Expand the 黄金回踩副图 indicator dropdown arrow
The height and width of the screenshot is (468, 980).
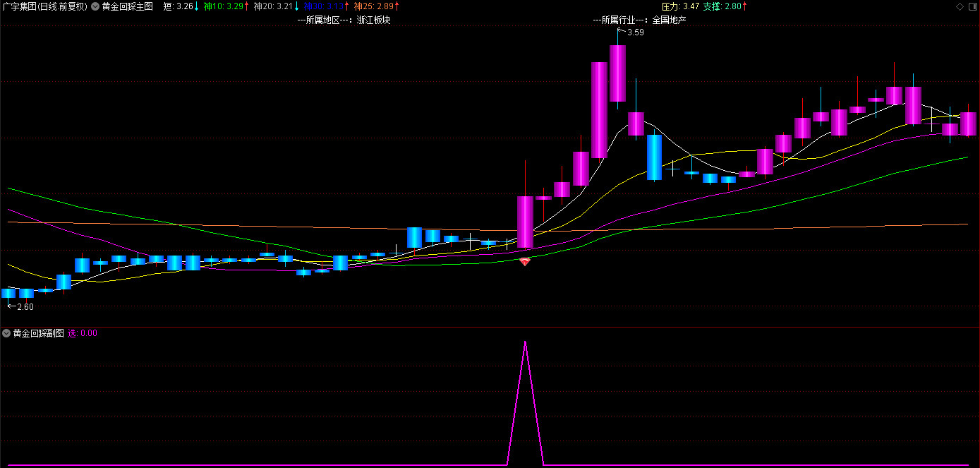(6, 333)
